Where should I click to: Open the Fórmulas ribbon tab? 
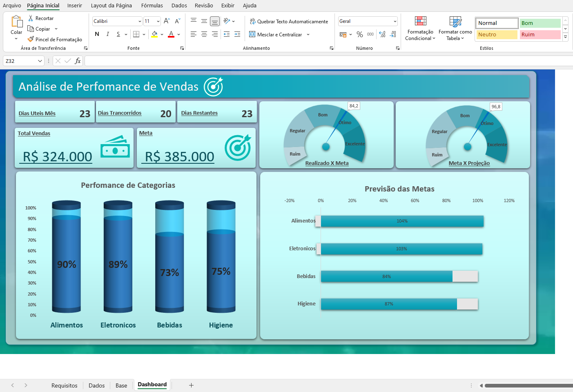point(152,6)
